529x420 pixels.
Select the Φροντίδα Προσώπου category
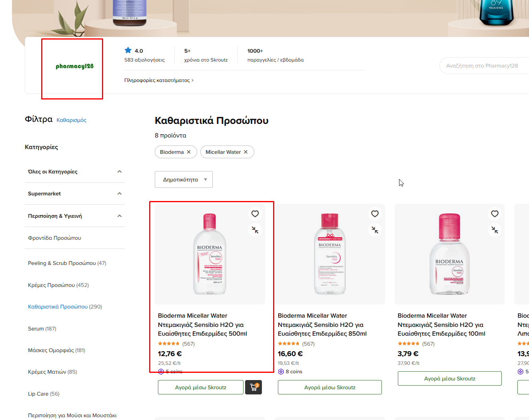tap(54, 238)
